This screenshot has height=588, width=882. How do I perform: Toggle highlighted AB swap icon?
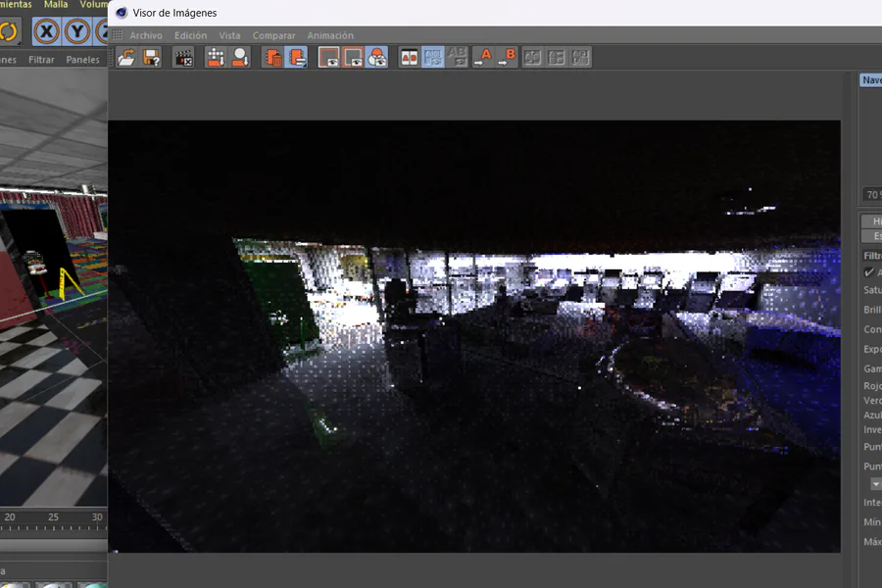click(x=433, y=58)
